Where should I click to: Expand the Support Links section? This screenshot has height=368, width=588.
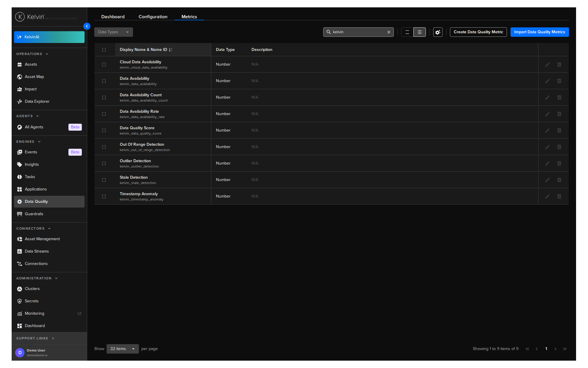[x=35, y=339]
